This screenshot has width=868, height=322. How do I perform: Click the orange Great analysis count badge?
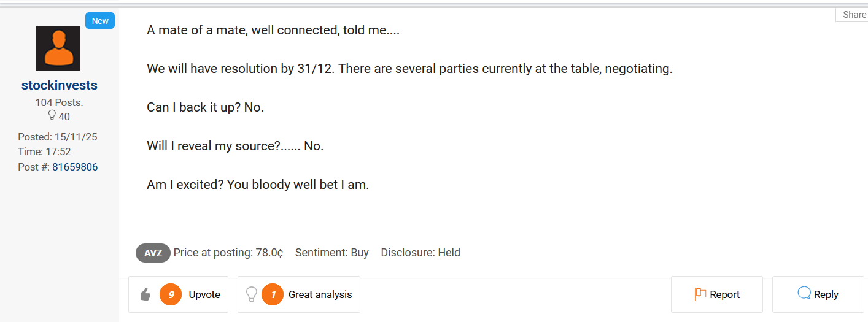[x=273, y=295]
